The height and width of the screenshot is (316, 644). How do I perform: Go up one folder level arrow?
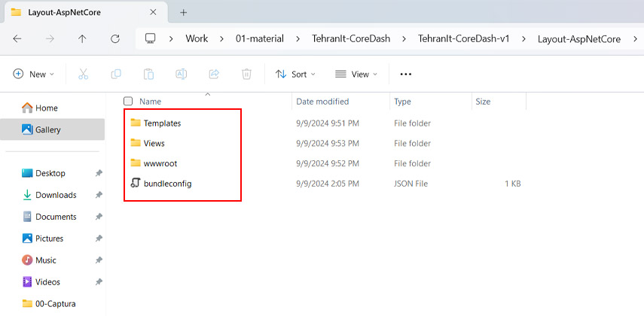pyautogui.click(x=82, y=38)
